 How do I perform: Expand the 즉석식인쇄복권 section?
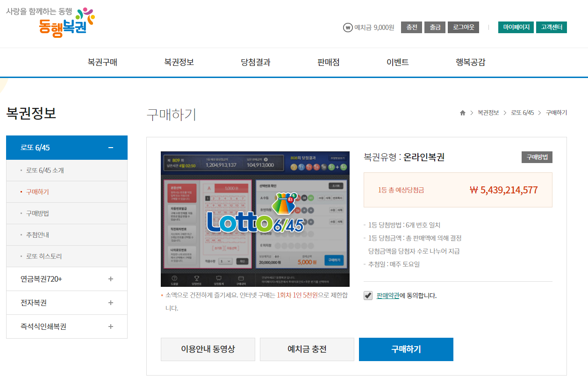(111, 327)
